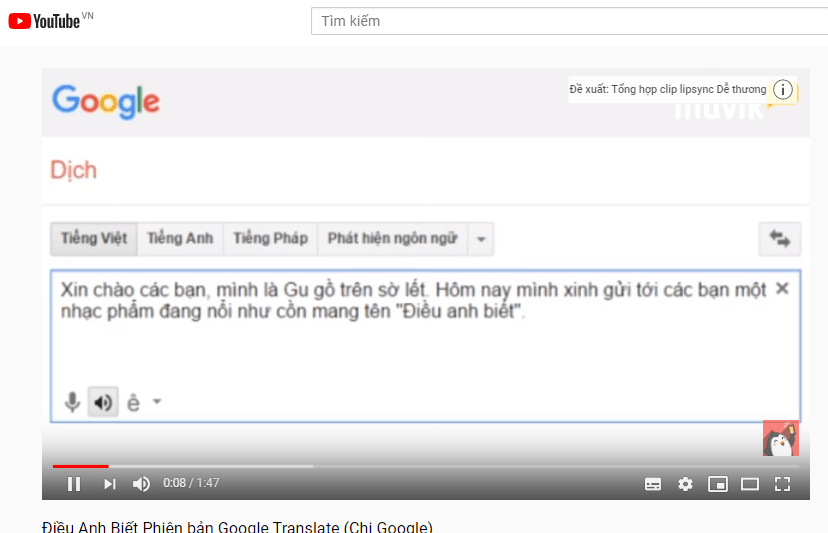Expand the input tools dropdown arrow
828x533 pixels.
(157, 401)
